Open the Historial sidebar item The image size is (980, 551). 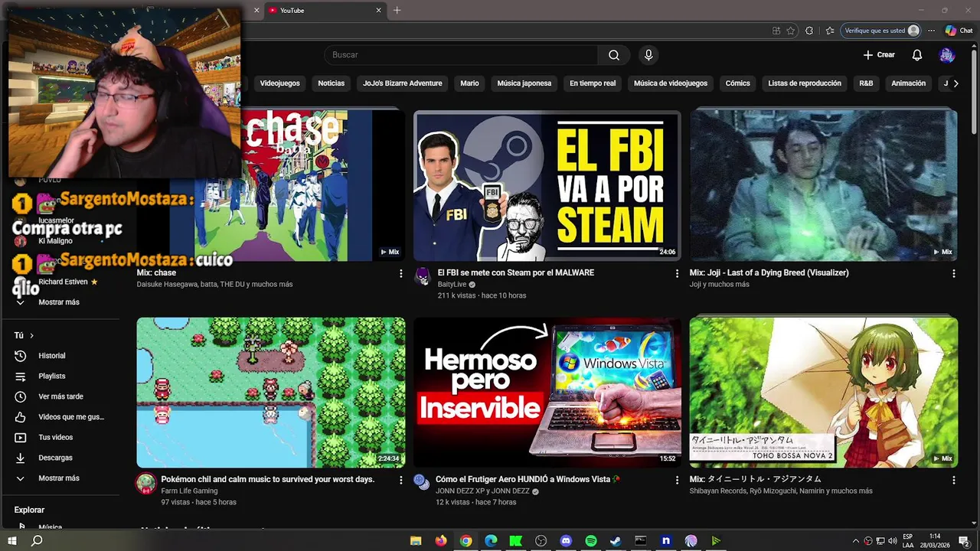pyautogui.click(x=60, y=356)
